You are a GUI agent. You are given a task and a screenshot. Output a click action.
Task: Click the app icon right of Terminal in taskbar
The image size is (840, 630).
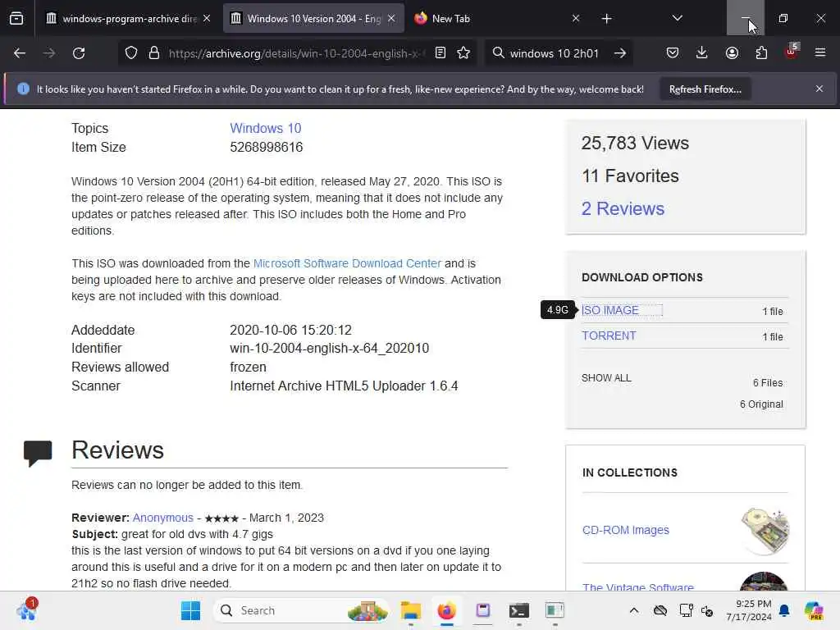pos(555,610)
